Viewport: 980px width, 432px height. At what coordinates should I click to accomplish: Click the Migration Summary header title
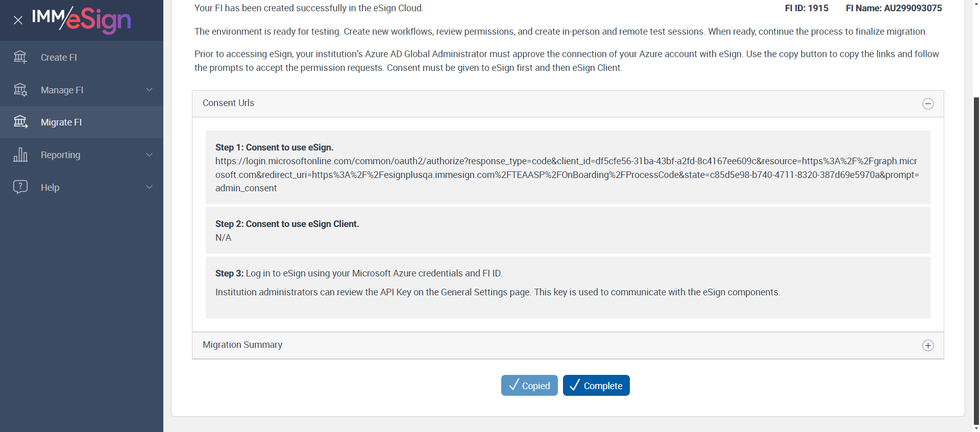pyautogui.click(x=242, y=345)
